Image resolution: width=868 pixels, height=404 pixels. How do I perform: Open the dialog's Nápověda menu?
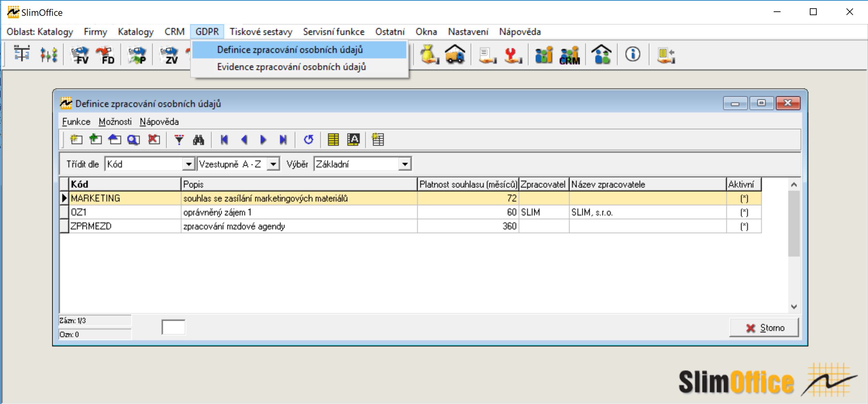159,122
